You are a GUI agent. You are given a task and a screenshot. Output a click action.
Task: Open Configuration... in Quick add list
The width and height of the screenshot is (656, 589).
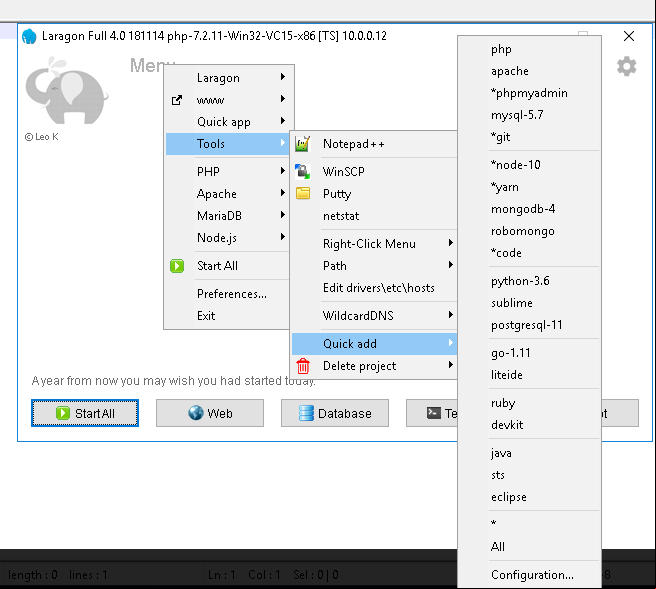[x=530, y=575]
